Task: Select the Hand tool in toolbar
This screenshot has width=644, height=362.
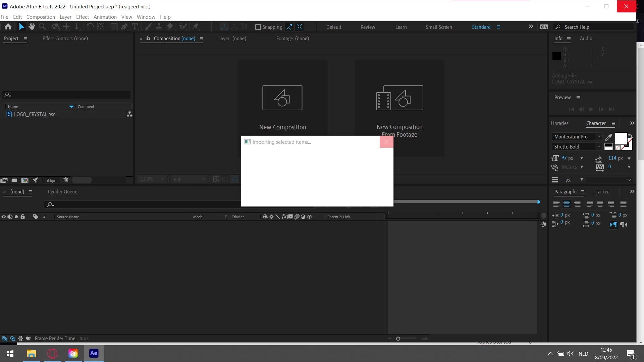Action: point(32,27)
